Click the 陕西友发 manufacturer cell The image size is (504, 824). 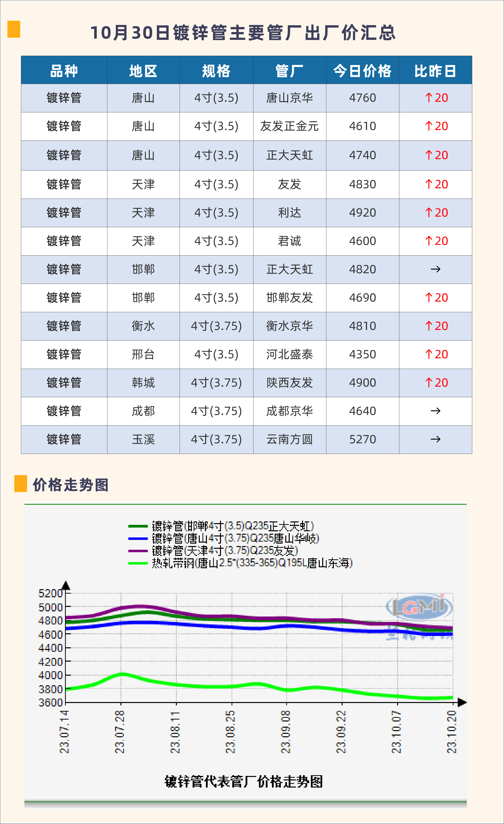coord(289,383)
